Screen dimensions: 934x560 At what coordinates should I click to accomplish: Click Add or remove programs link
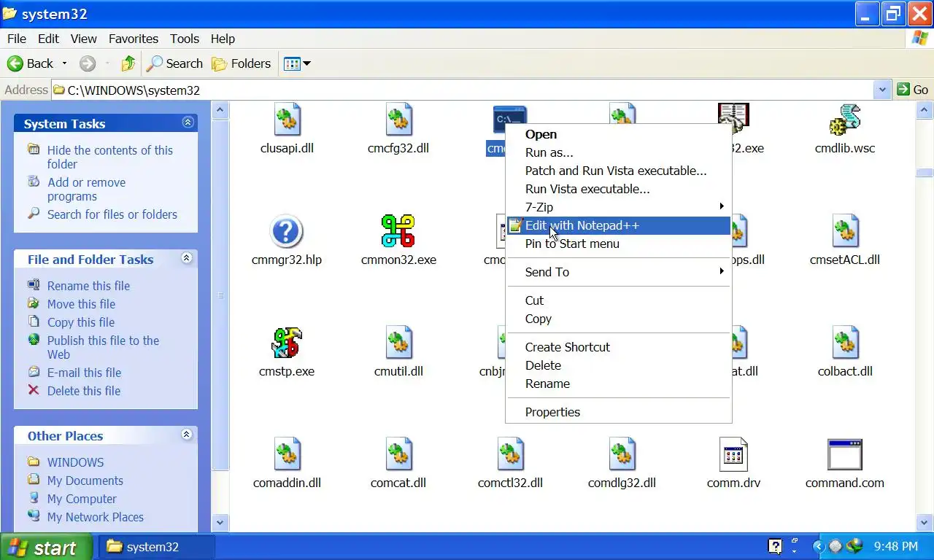(x=86, y=189)
